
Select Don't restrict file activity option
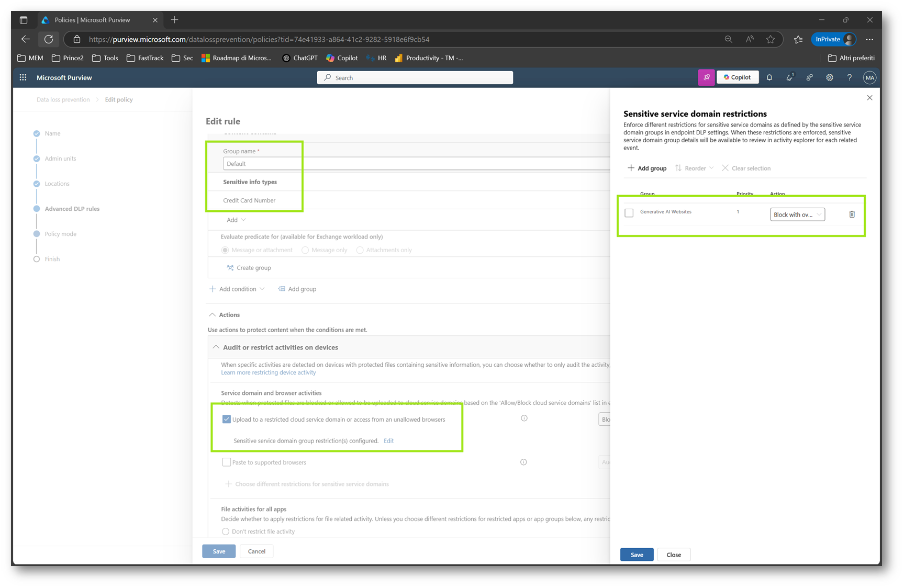click(226, 532)
